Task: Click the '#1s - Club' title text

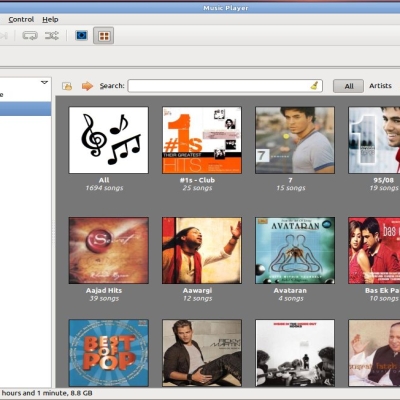Action: coord(197,180)
